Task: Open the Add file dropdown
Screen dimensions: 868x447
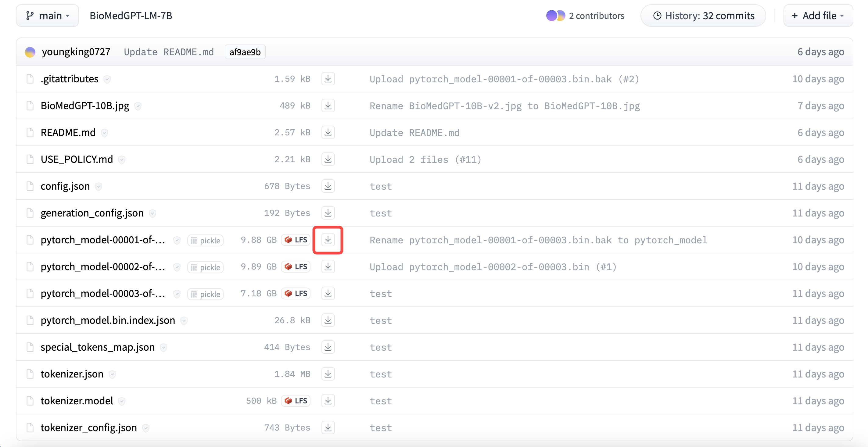Action: [818, 16]
